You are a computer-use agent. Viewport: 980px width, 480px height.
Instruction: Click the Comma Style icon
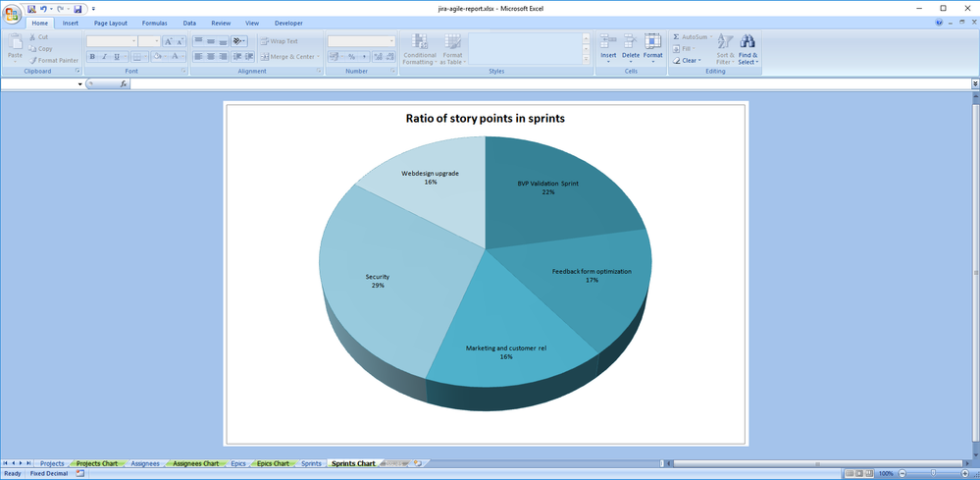click(x=363, y=57)
